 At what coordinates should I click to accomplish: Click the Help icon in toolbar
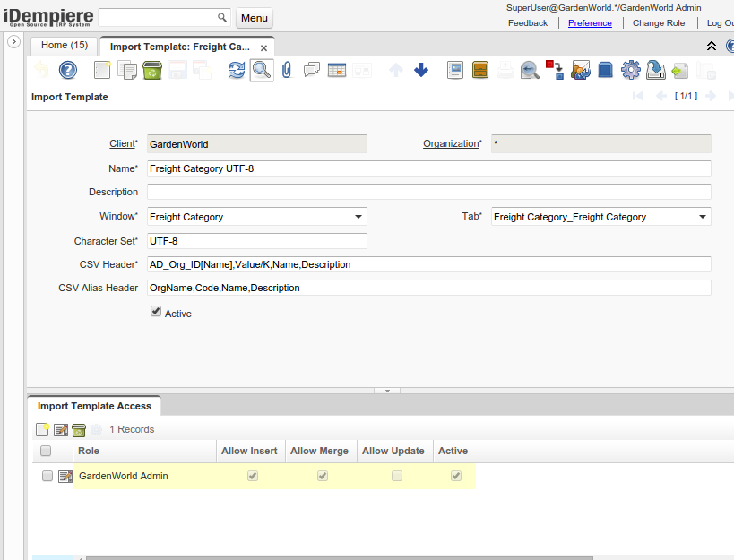click(x=68, y=70)
